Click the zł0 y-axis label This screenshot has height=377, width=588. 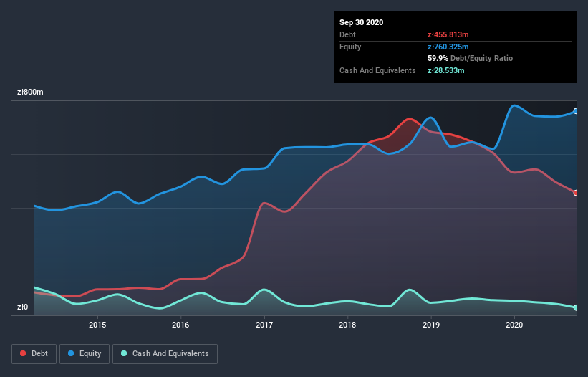click(22, 307)
